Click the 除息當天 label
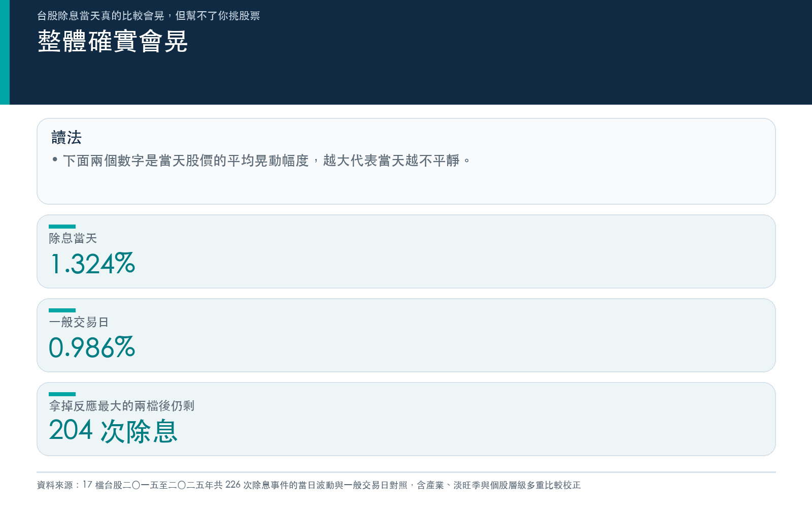812x508 pixels. point(73,238)
